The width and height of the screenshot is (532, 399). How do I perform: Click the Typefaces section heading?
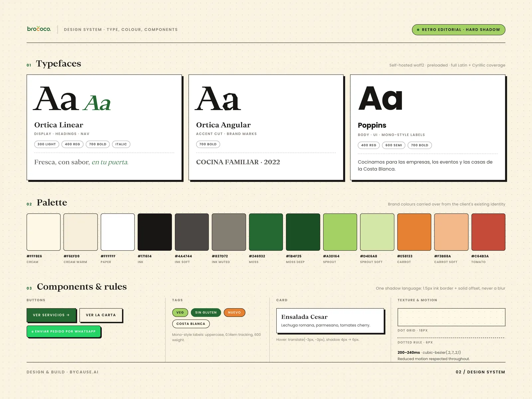pyautogui.click(x=59, y=64)
